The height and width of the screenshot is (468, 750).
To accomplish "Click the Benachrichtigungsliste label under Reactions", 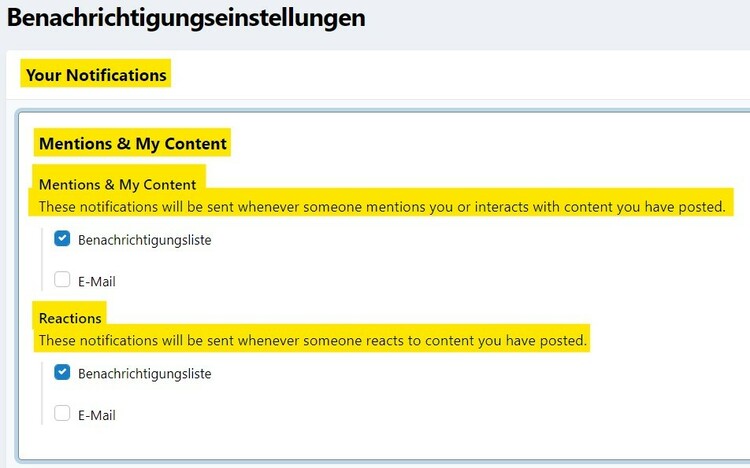I will click(144, 374).
